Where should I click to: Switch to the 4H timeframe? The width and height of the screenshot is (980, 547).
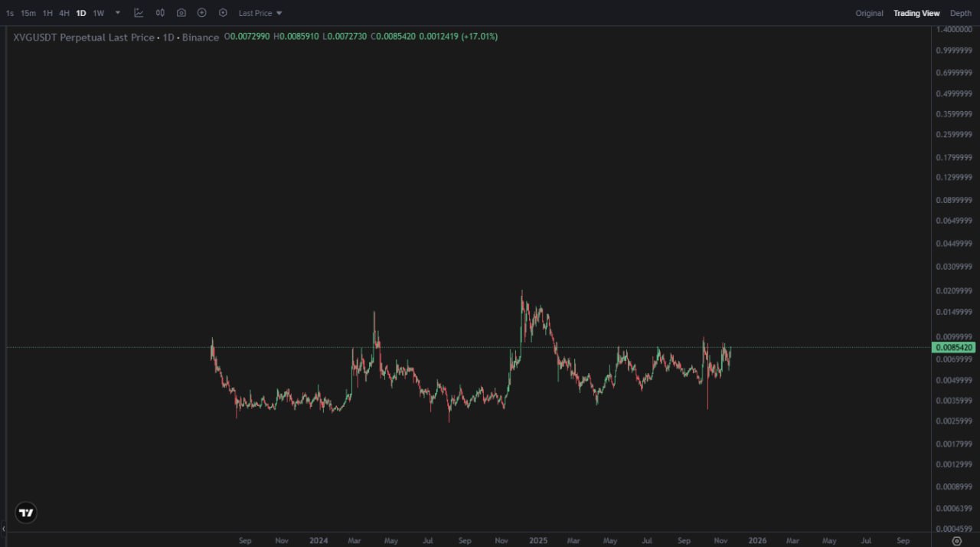click(65, 13)
